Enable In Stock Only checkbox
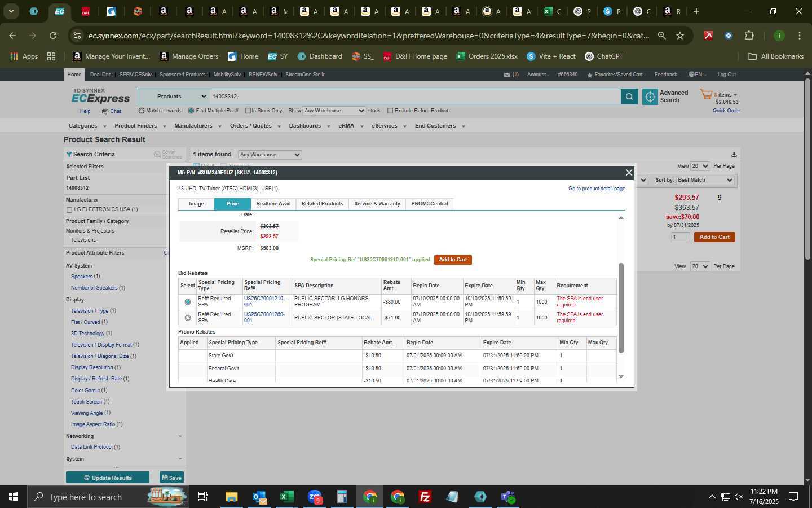 [248, 111]
